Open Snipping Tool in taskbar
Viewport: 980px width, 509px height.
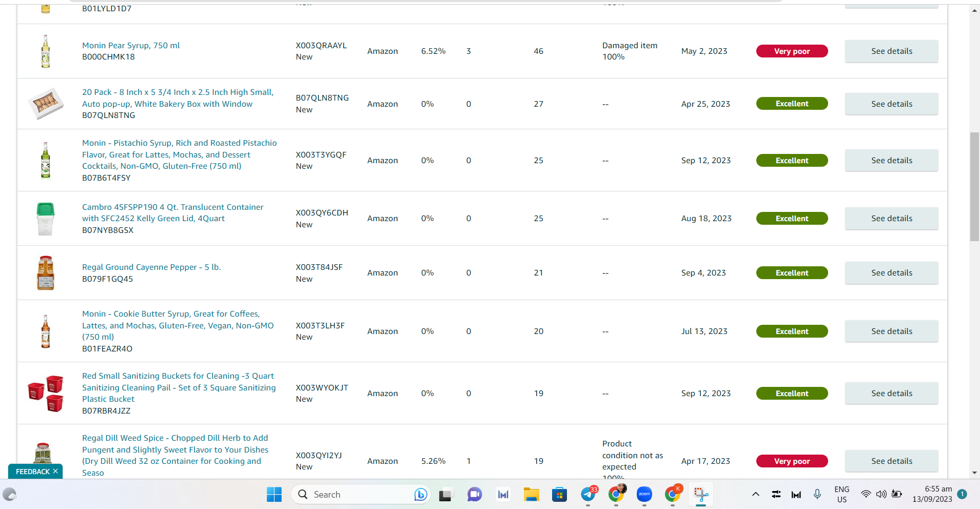click(701, 494)
